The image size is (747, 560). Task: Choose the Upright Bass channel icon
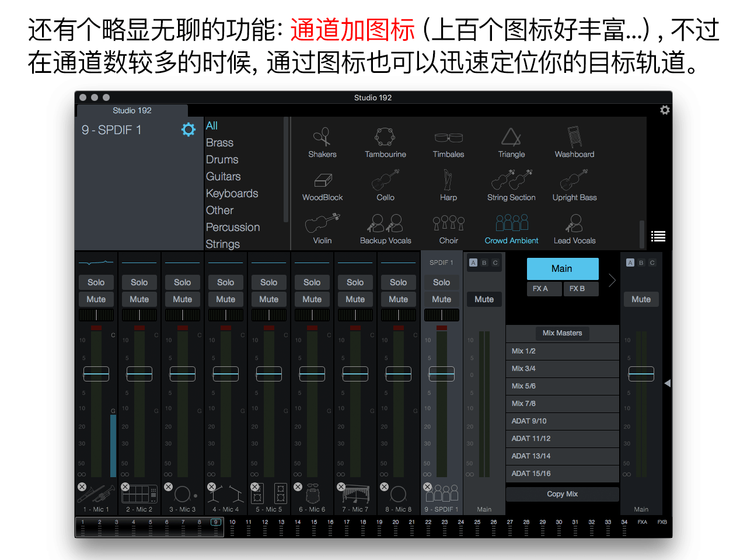pyautogui.click(x=574, y=186)
